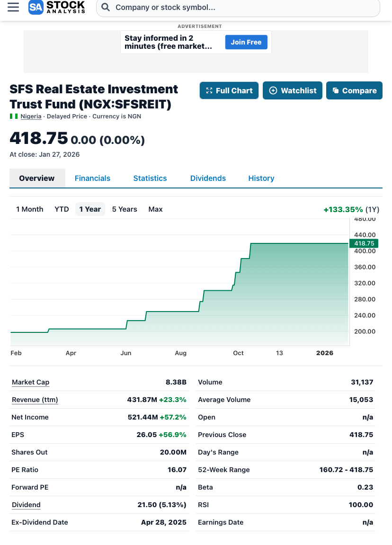Open the History tab

click(261, 179)
